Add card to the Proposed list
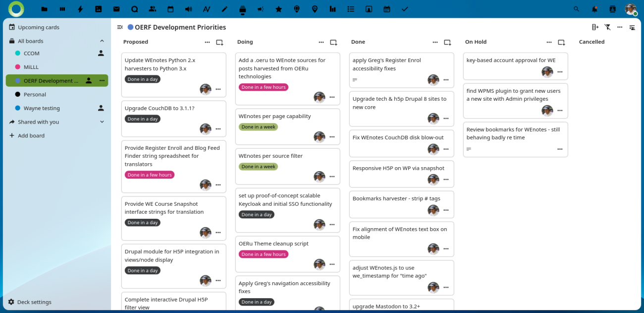The width and height of the screenshot is (644, 313). pyautogui.click(x=219, y=42)
